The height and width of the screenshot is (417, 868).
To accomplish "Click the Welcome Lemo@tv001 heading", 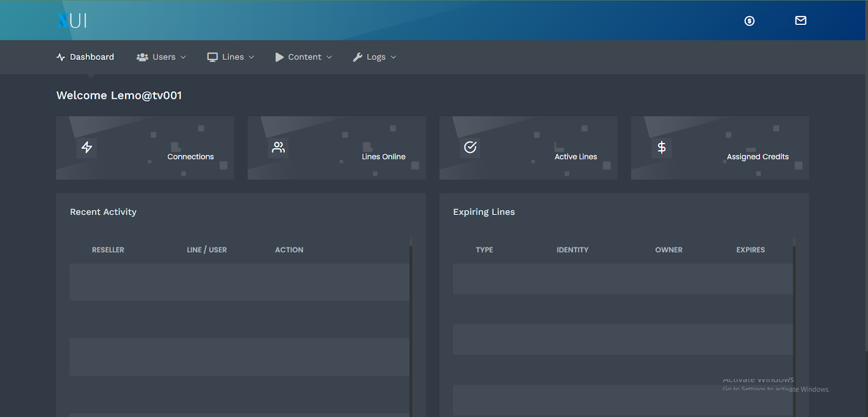I will [x=119, y=96].
